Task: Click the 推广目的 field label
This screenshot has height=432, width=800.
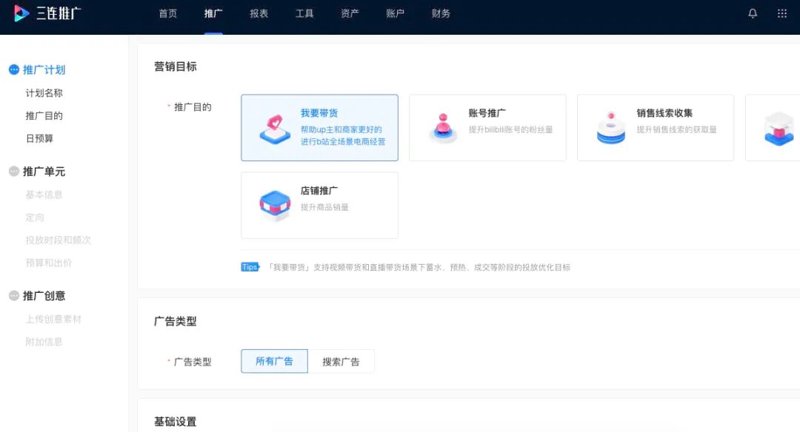Action: click(192, 107)
